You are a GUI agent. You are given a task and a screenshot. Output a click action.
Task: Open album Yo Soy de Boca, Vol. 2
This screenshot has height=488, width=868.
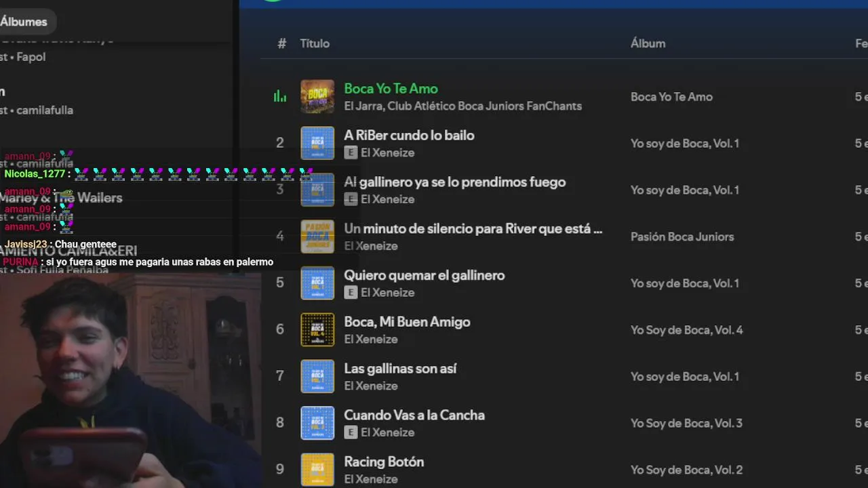686,470
